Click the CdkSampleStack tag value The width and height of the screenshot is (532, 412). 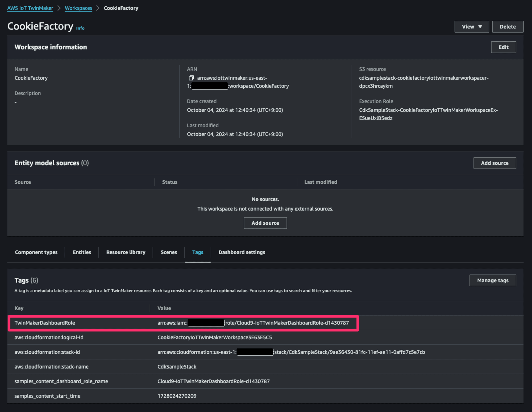tap(177, 367)
